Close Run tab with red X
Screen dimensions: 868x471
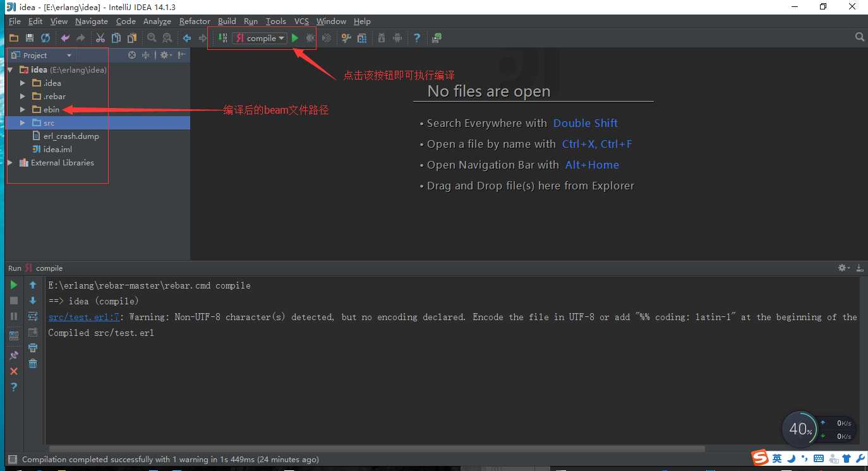coord(14,371)
